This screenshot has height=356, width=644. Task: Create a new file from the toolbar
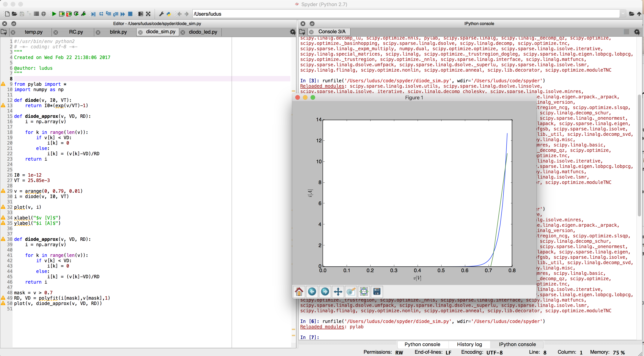[7, 14]
